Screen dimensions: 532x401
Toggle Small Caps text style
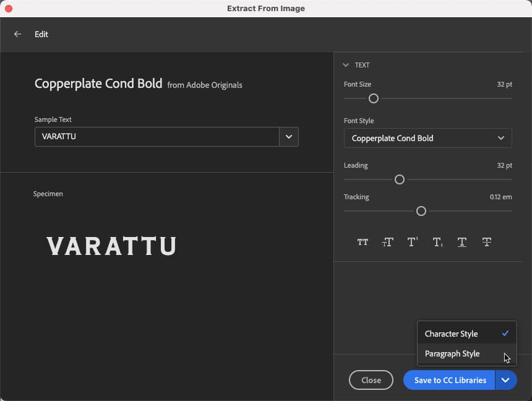click(x=387, y=242)
